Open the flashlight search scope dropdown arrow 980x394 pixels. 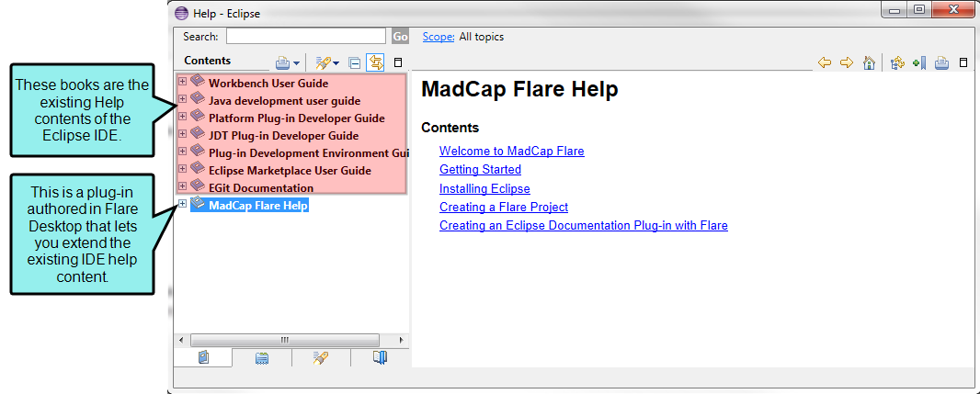pyautogui.click(x=336, y=63)
